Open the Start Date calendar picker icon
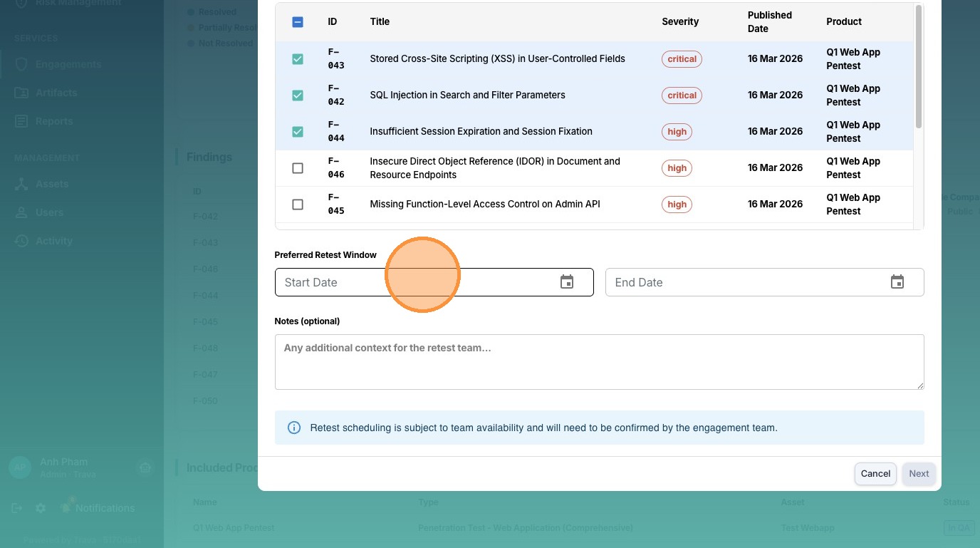The height and width of the screenshot is (548, 980). (567, 282)
